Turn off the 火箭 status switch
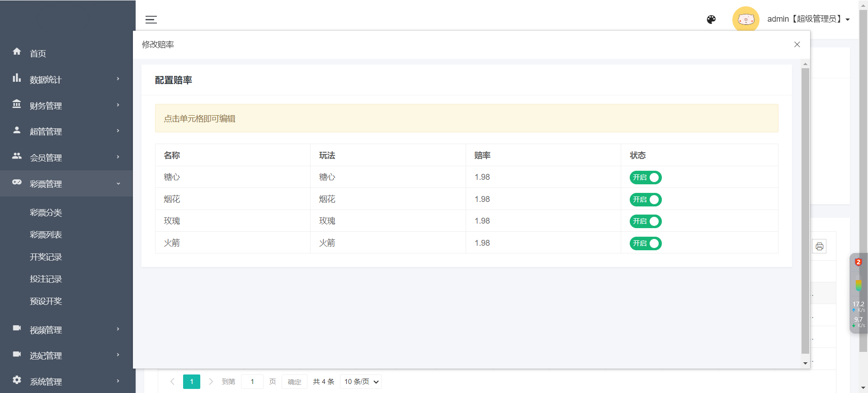Viewport: 868px width, 393px height. point(646,243)
